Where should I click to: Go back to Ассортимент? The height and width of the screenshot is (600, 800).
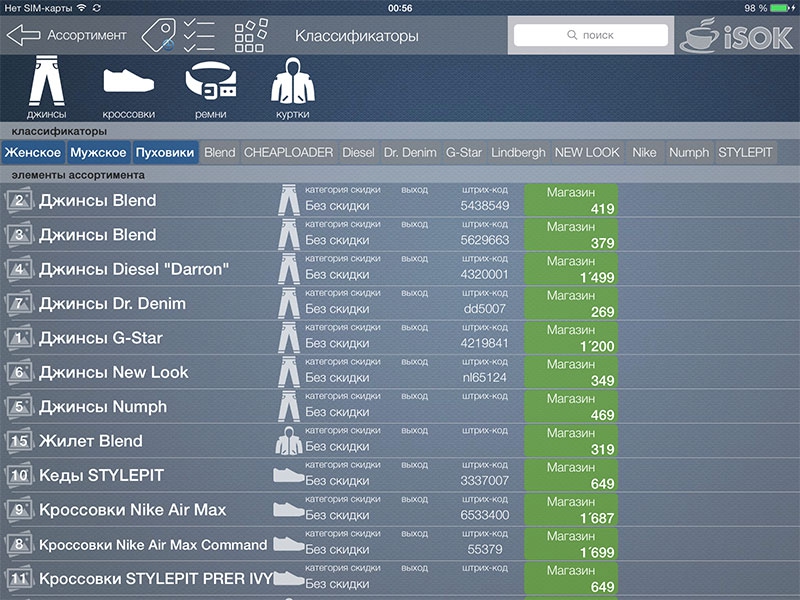pyautogui.click(x=66, y=35)
